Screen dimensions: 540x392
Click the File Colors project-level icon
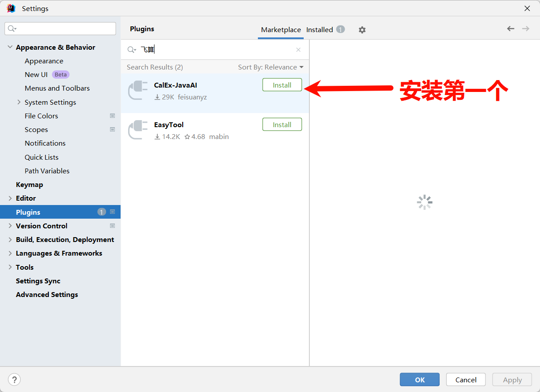(x=112, y=116)
